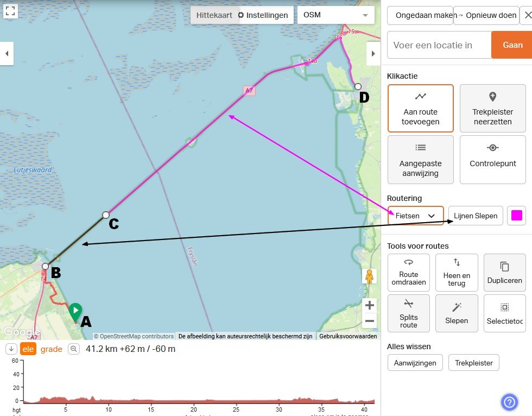The image size is (532, 416).
Task: Collapse the right side panel arrow
Action: [x=373, y=53]
